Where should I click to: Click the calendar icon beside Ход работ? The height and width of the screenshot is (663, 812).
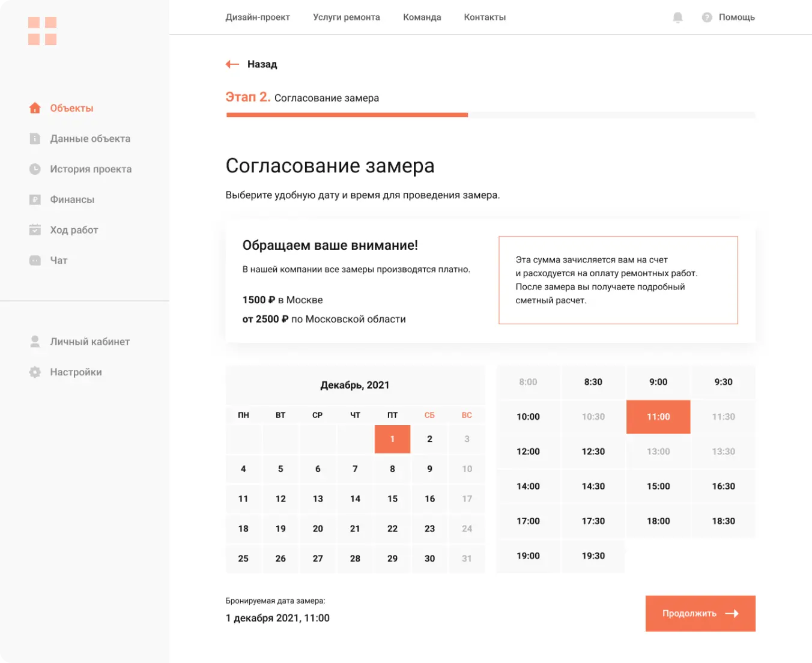(35, 230)
